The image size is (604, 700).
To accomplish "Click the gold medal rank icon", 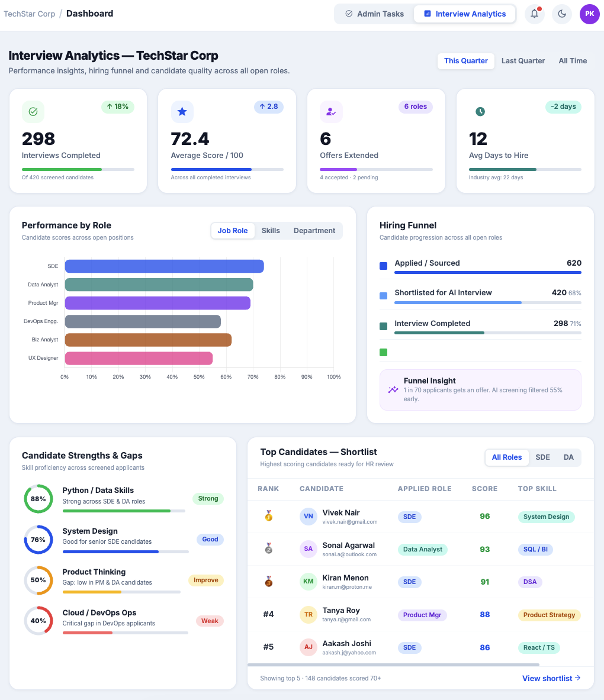I will [x=268, y=516].
